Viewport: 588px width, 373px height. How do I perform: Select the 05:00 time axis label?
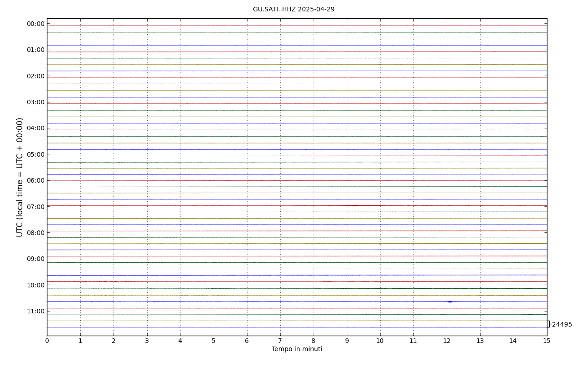(x=36, y=154)
